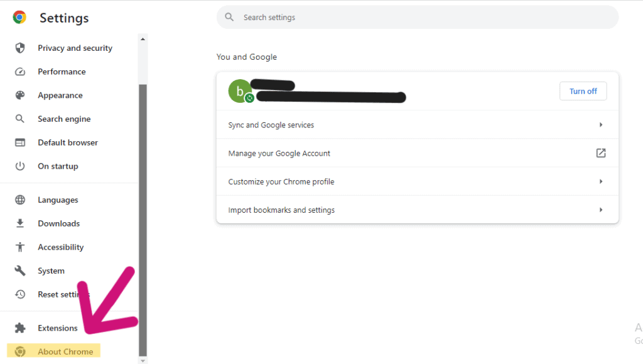This screenshot has width=643, height=364.
Task: Open Extensions page from sidebar
Action: [x=58, y=328]
